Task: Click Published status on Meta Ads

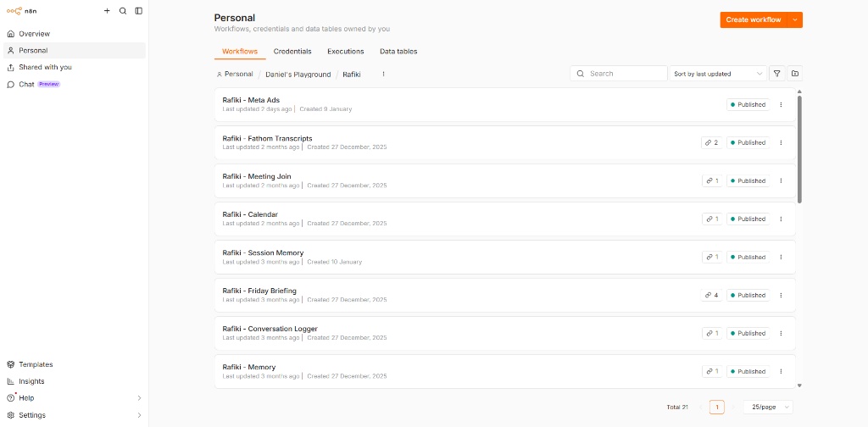Action: (x=748, y=104)
